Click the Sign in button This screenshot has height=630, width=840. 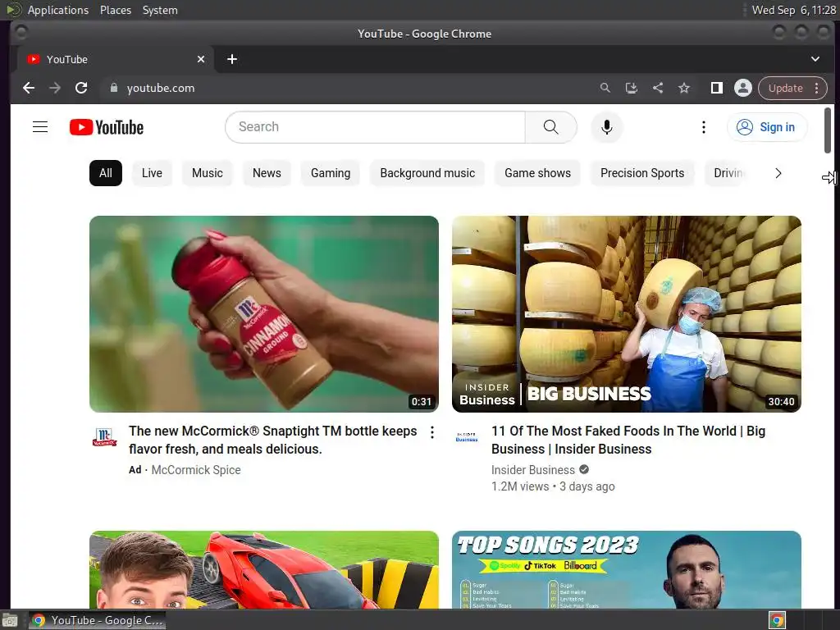(767, 127)
